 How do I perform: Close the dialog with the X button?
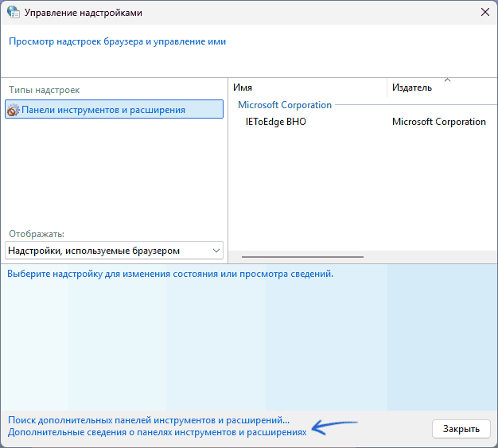(x=484, y=12)
